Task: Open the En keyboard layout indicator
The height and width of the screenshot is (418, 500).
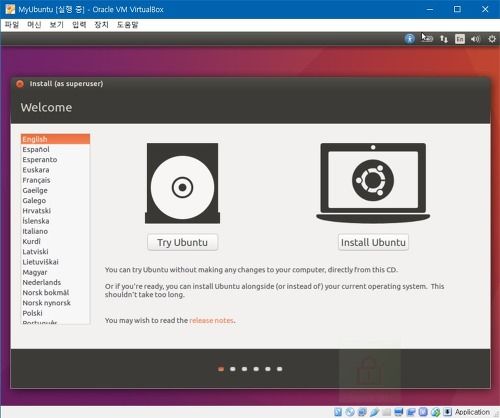Action: tap(460, 39)
